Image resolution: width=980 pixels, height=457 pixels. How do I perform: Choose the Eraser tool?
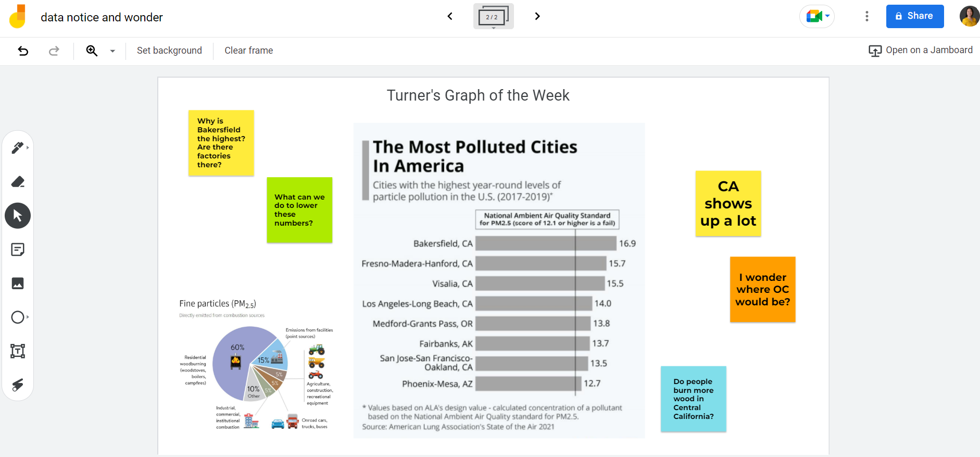[18, 182]
